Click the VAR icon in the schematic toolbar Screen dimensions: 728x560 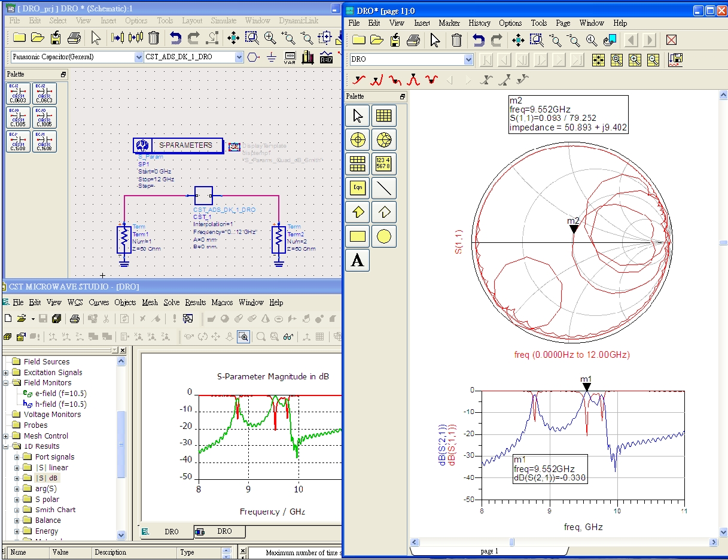[x=290, y=57]
